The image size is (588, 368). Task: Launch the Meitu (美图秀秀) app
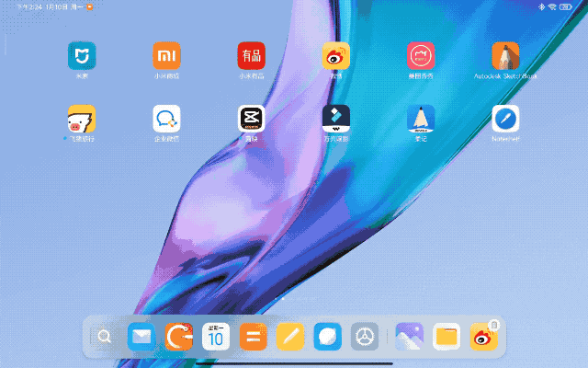click(421, 56)
